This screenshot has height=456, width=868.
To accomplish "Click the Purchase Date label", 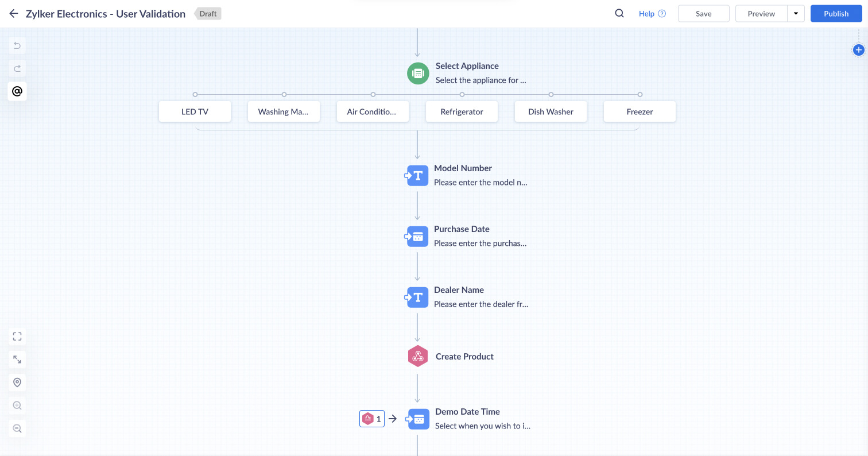I will pos(462,229).
